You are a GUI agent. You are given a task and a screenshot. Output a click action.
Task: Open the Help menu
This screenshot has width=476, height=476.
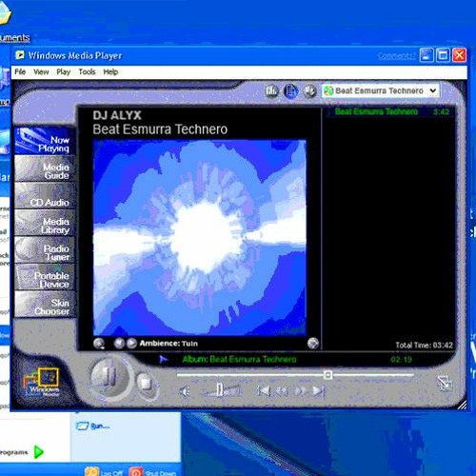coord(110,71)
